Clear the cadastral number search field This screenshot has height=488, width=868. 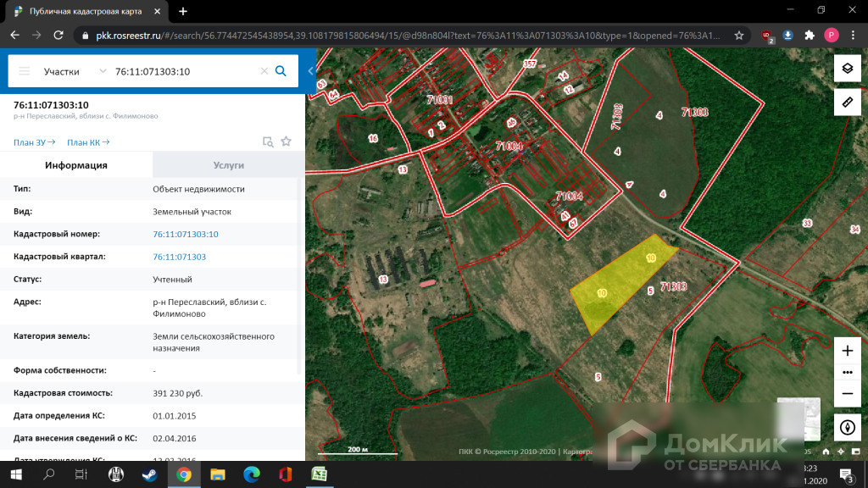point(264,72)
